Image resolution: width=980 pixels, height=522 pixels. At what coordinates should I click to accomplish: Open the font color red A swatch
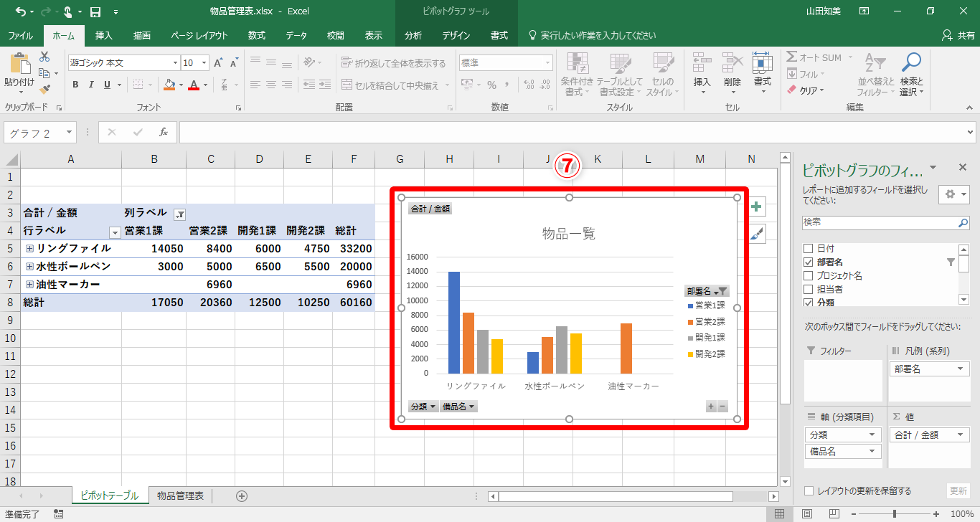[x=193, y=85]
